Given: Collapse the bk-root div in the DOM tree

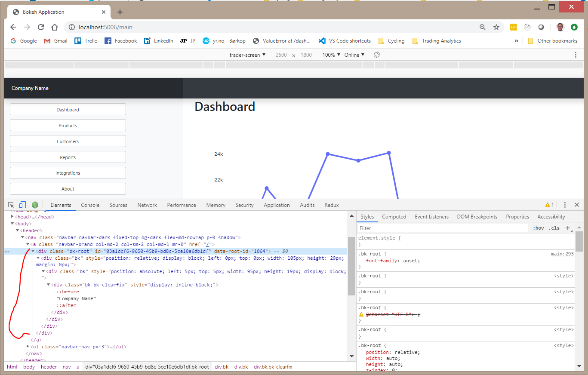Looking at the screenshot, I should click(33, 251).
